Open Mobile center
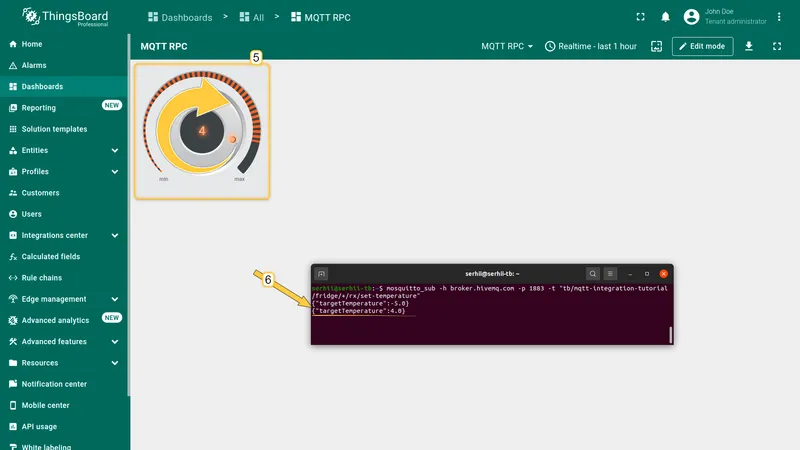Screen dimensions: 800x450 [x=64, y=406]
